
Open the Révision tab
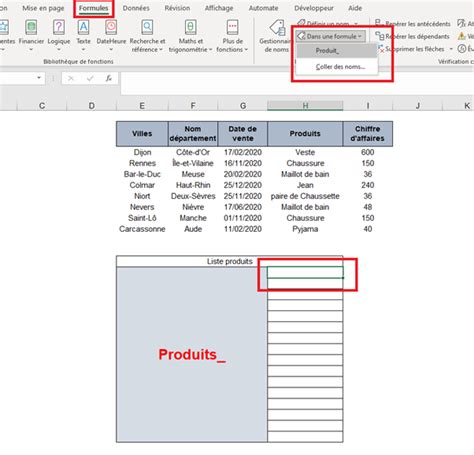coord(177,8)
